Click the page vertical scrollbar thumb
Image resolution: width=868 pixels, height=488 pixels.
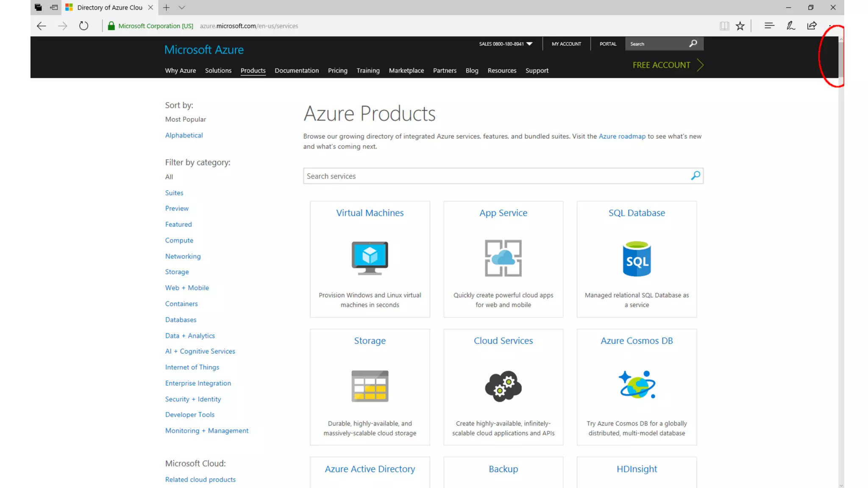point(841,59)
